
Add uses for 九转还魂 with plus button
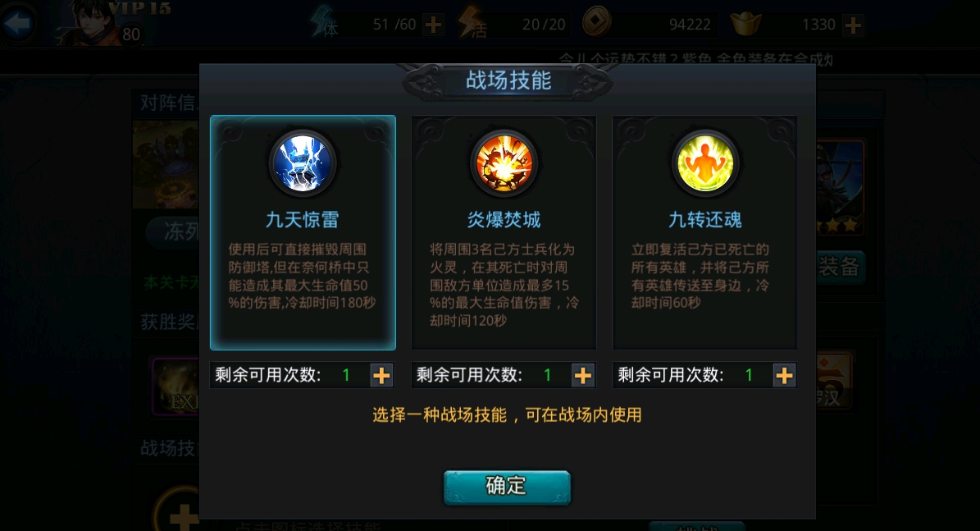click(784, 375)
